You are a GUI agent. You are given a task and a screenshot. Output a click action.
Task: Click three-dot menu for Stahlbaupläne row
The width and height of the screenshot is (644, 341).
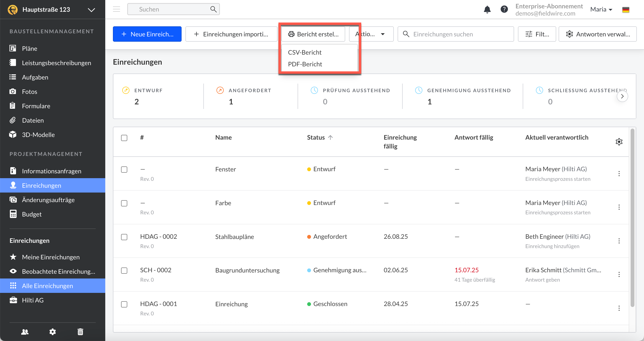coord(619,241)
